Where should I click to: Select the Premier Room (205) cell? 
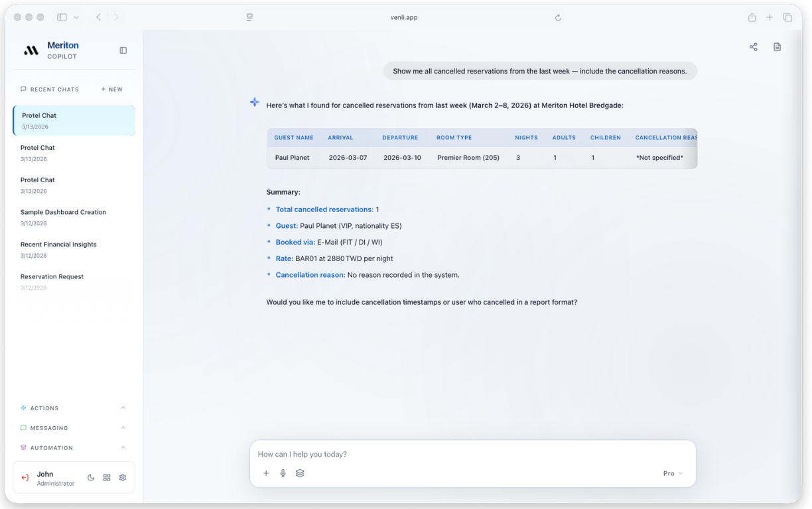pyautogui.click(x=468, y=158)
